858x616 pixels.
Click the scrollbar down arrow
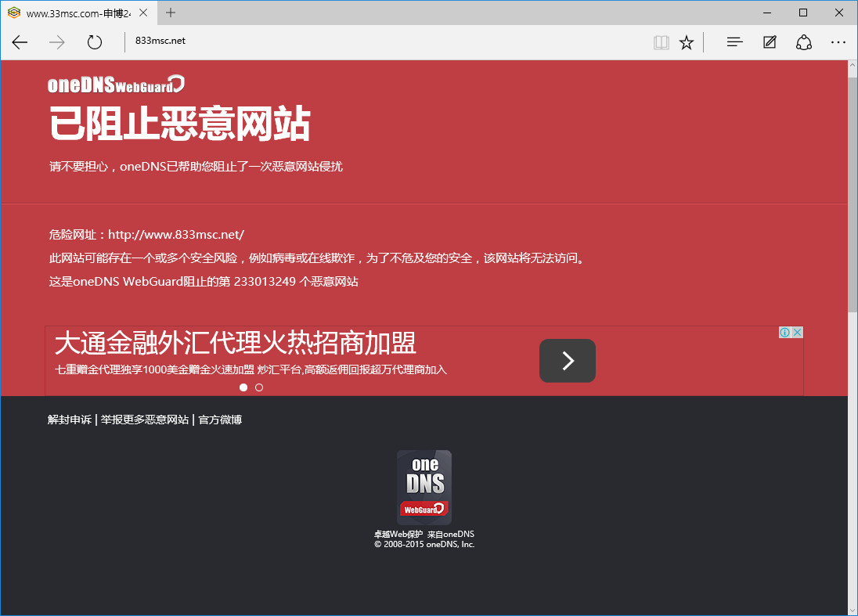853,610
